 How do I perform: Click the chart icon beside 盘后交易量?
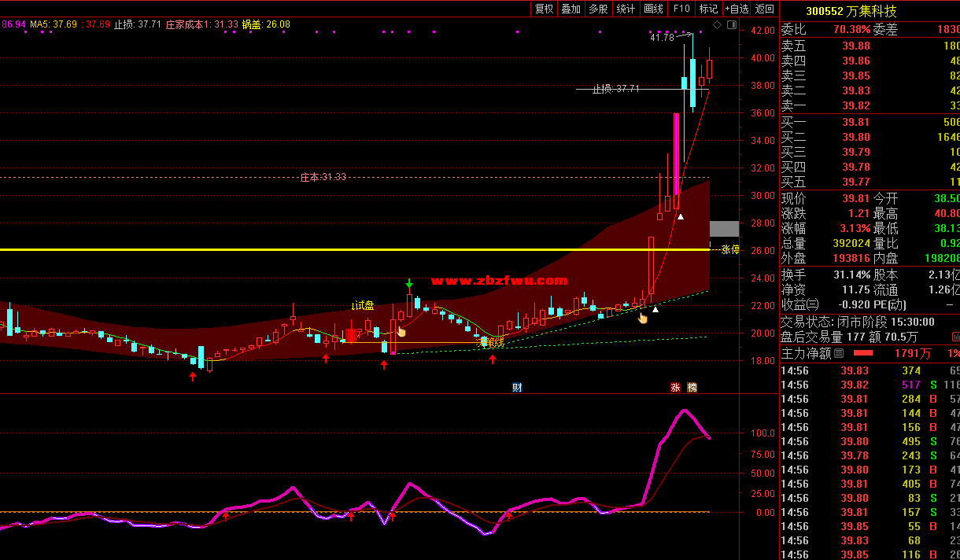click(x=954, y=337)
